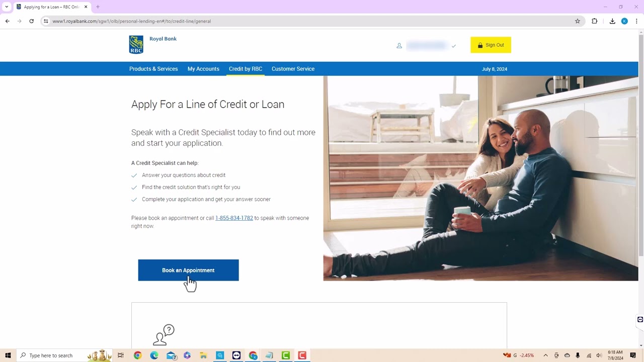Open the Mail app on the taskbar
The width and height of the screenshot is (644, 362).
171,355
